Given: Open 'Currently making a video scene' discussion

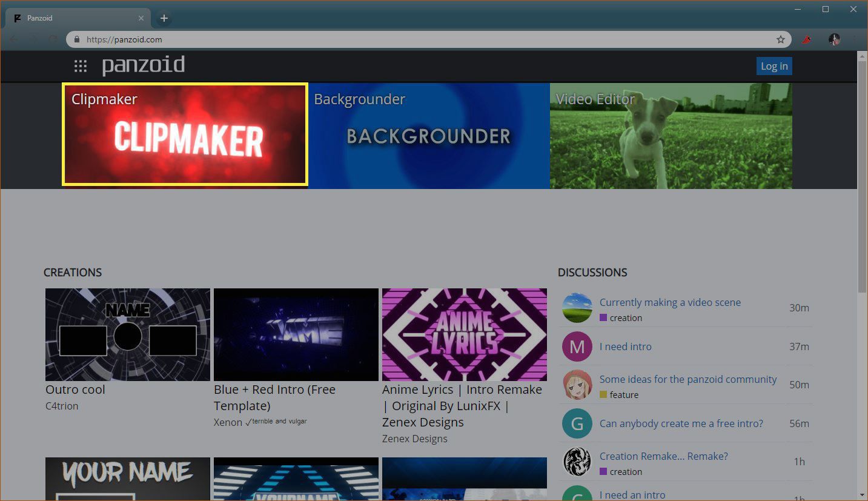Looking at the screenshot, I should [x=670, y=302].
